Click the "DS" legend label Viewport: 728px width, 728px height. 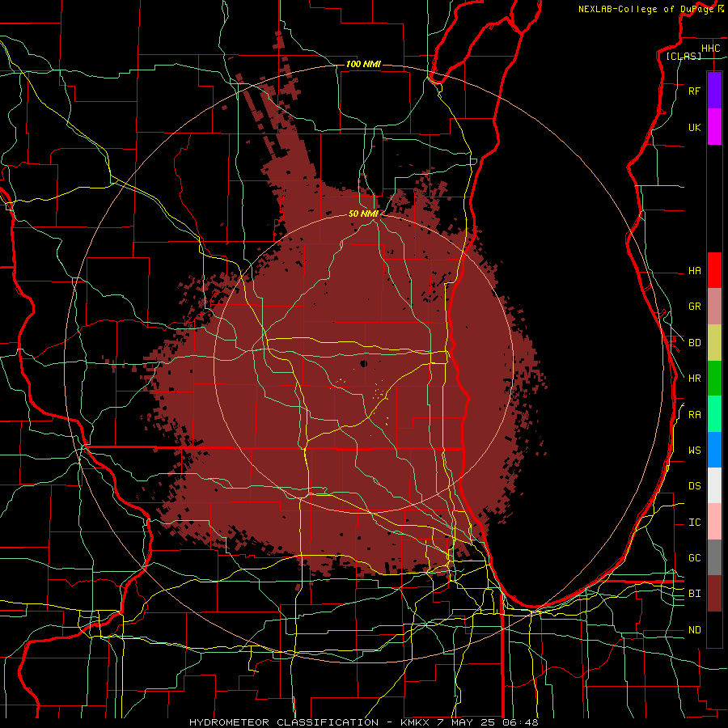pos(694,486)
